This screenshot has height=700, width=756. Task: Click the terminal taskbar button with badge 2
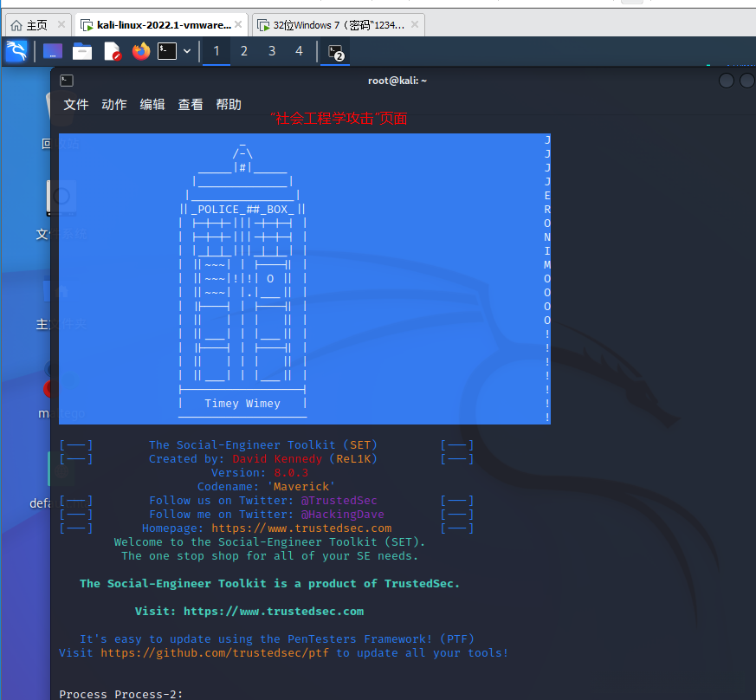click(335, 52)
